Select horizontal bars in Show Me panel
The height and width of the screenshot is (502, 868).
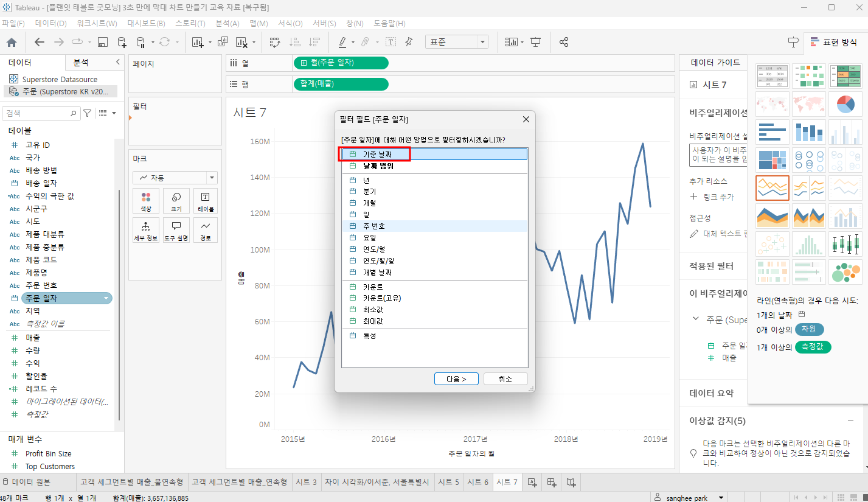pos(773,132)
